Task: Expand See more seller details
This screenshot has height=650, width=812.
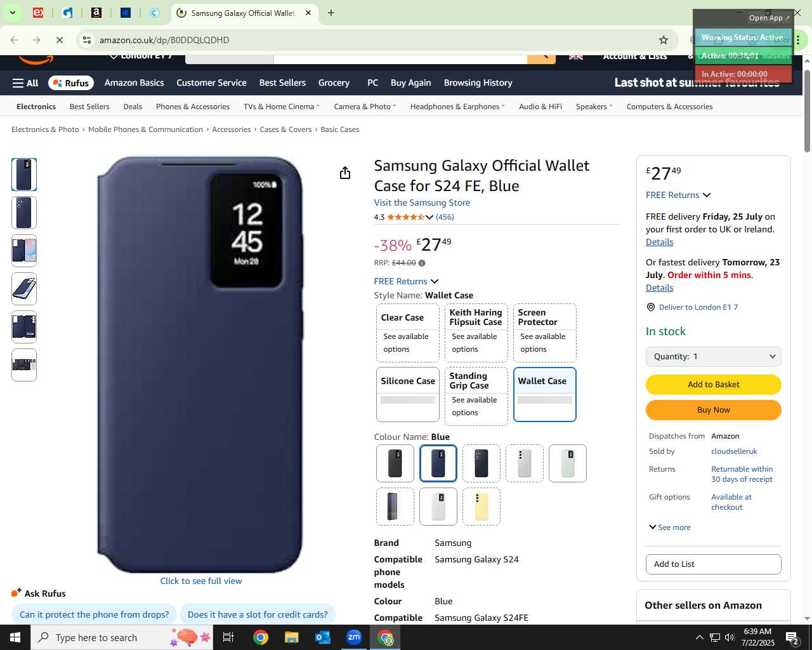Action: pos(670,527)
